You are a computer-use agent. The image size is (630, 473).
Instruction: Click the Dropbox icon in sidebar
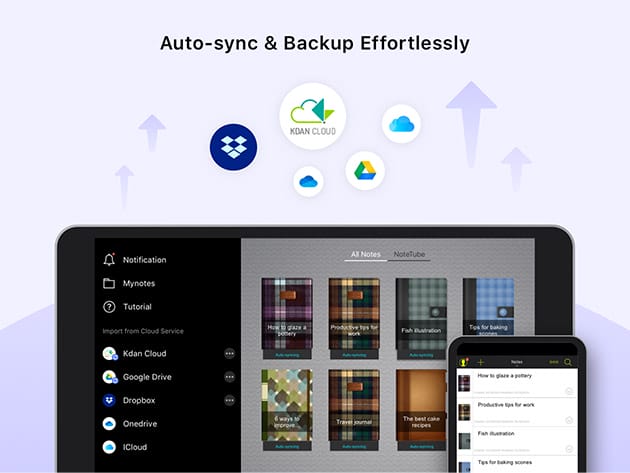(x=109, y=400)
